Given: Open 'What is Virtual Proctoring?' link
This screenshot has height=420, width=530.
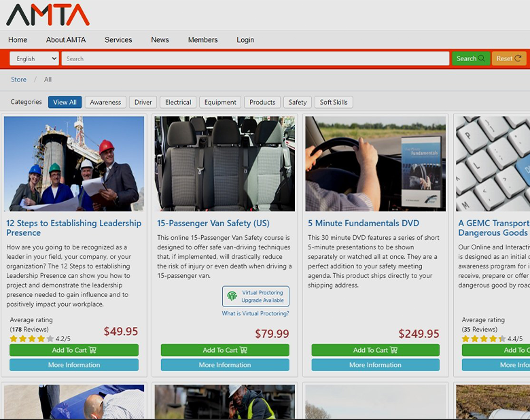Looking at the screenshot, I should 255,313.
